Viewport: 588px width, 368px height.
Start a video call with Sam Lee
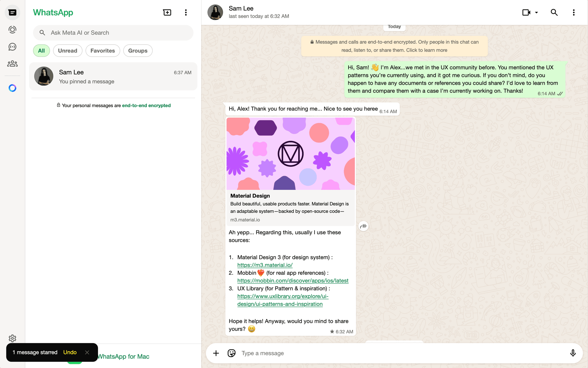click(526, 13)
